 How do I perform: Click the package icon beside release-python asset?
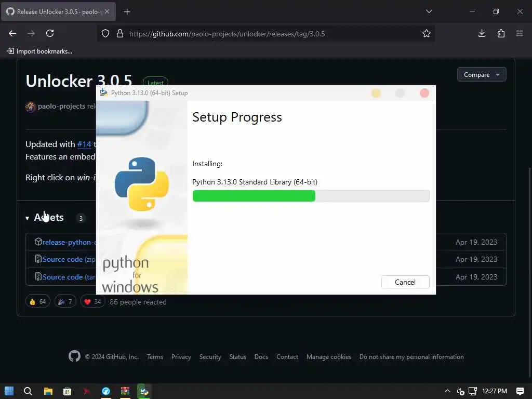tap(38, 242)
